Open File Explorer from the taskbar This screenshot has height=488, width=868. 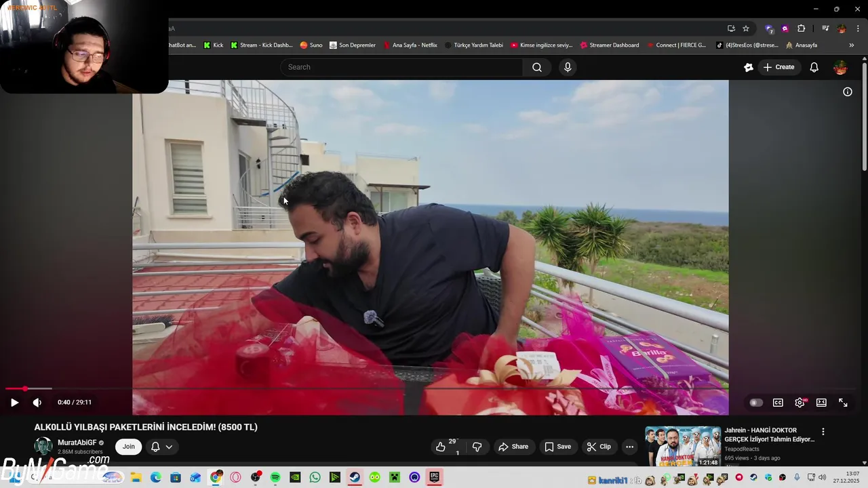[x=136, y=478]
